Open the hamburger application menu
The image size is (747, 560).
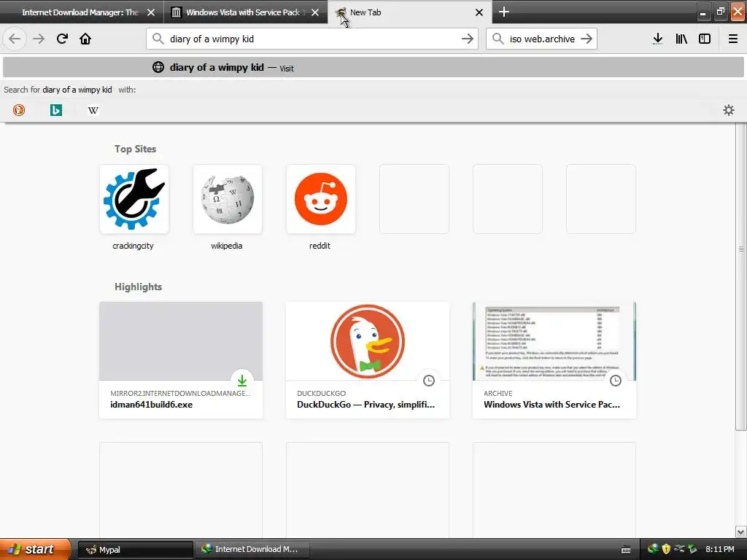(x=732, y=39)
